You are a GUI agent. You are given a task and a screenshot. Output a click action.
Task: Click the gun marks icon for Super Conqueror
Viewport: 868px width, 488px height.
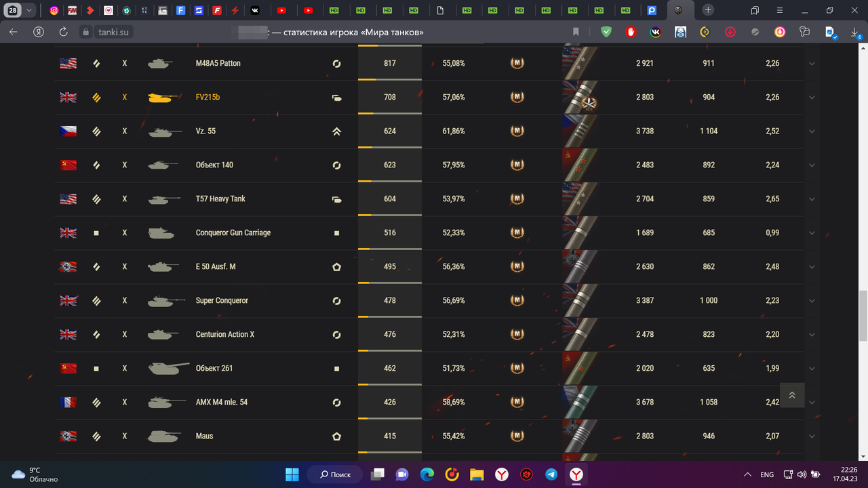click(x=580, y=300)
